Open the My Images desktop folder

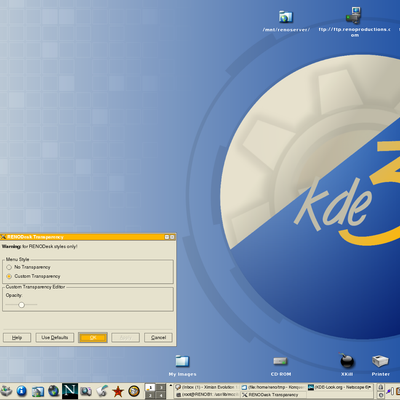coord(182,361)
